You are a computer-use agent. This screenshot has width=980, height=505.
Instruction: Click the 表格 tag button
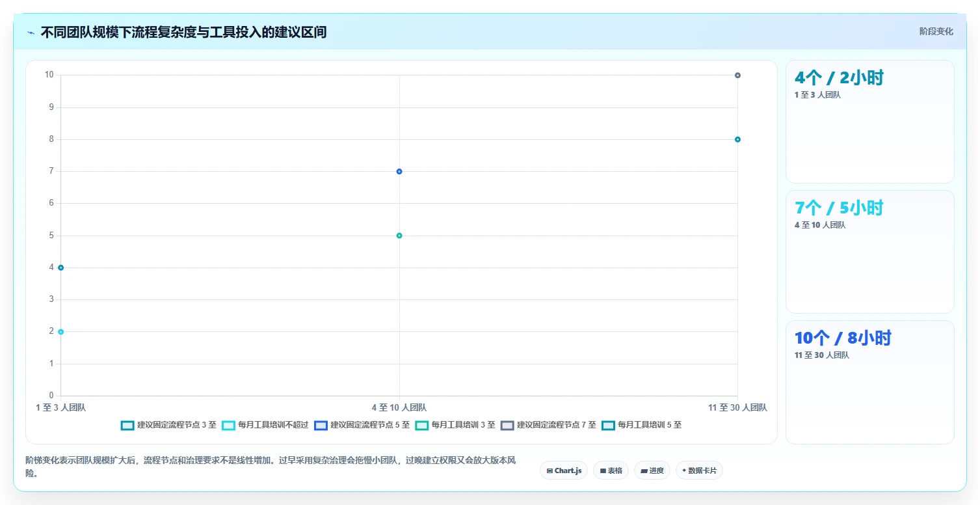[611, 471]
